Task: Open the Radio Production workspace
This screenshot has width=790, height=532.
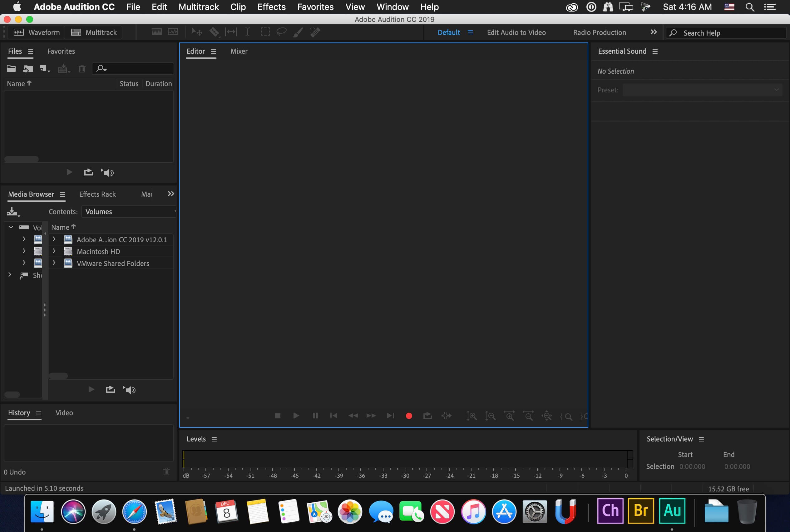Action: 599,32
